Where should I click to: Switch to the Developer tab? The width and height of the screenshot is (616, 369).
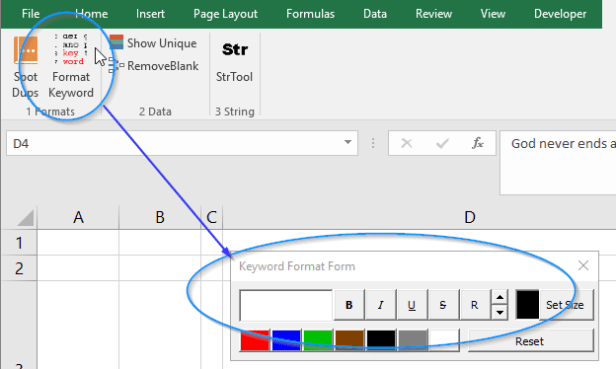tap(560, 14)
